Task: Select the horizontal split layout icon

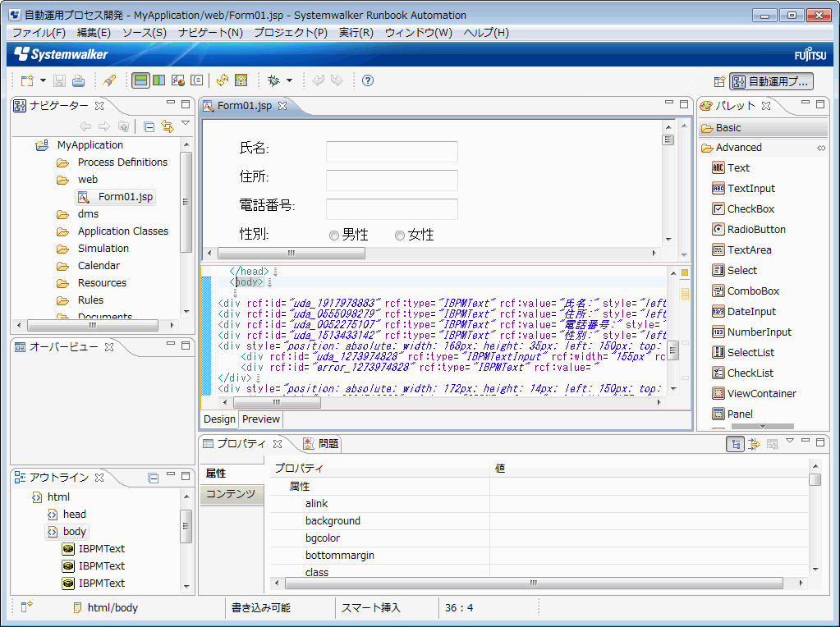Action: [141, 81]
